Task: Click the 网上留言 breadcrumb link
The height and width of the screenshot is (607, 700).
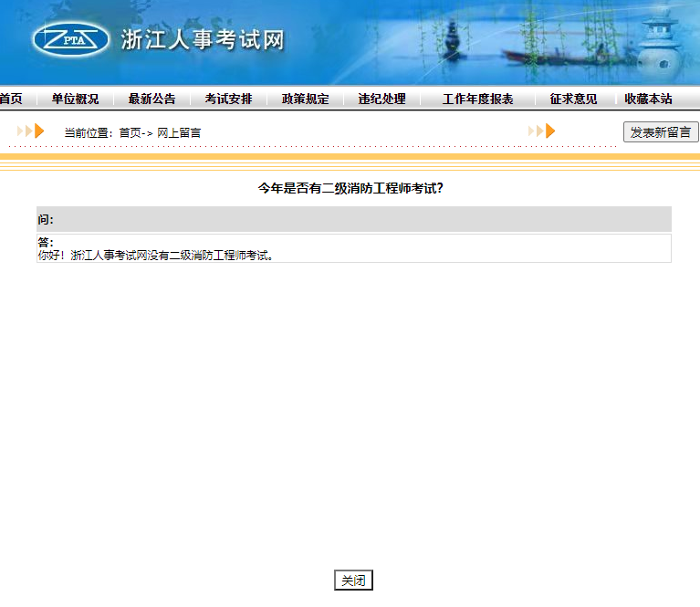Action: tap(179, 133)
